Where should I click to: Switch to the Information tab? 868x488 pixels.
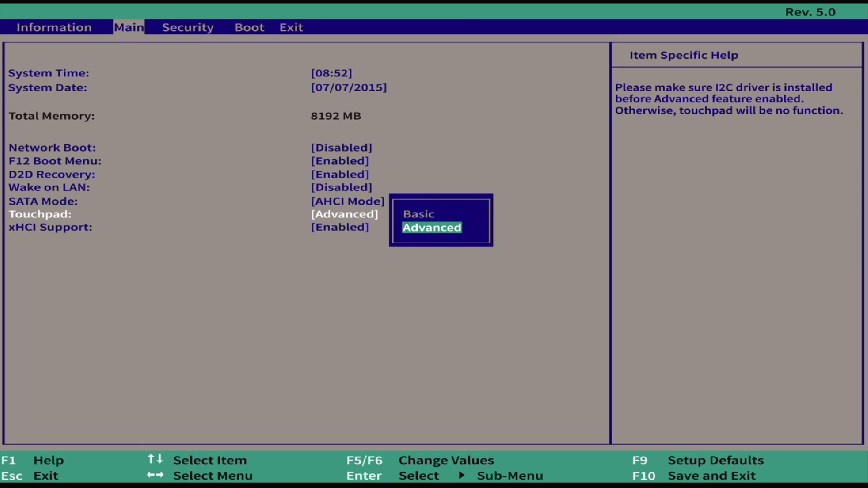click(x=54, y=27)
